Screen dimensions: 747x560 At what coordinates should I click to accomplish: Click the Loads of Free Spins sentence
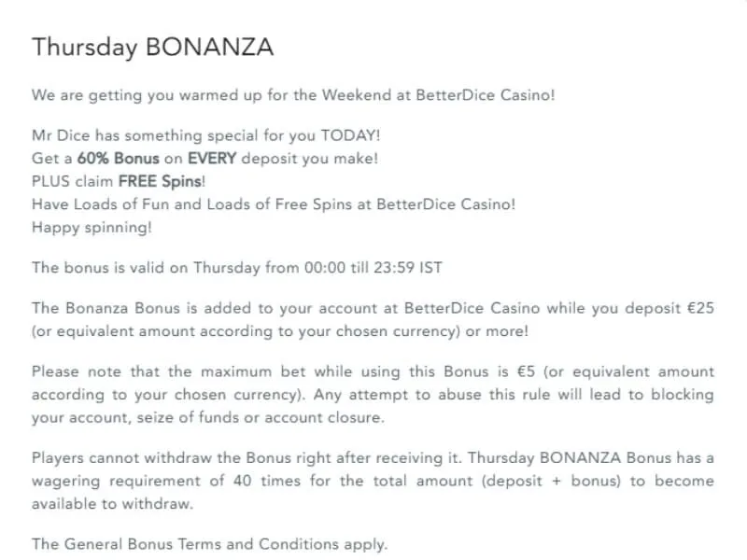[x=274, y=204]
